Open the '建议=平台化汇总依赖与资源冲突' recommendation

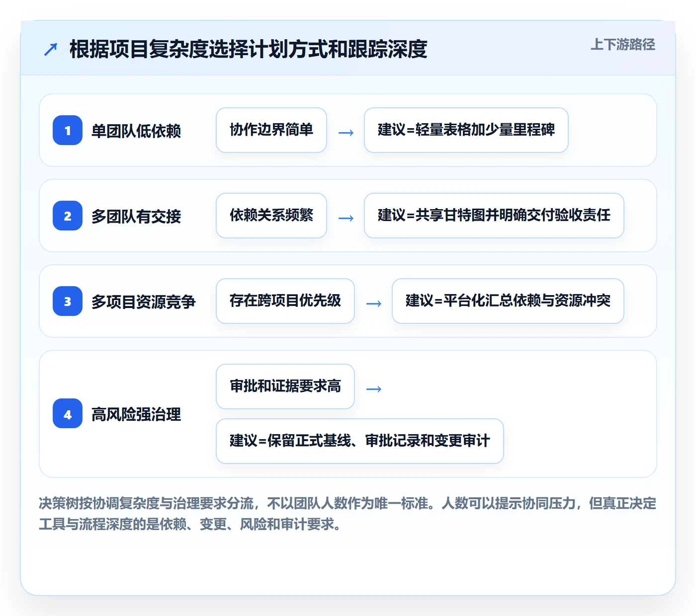pos(508,301)
